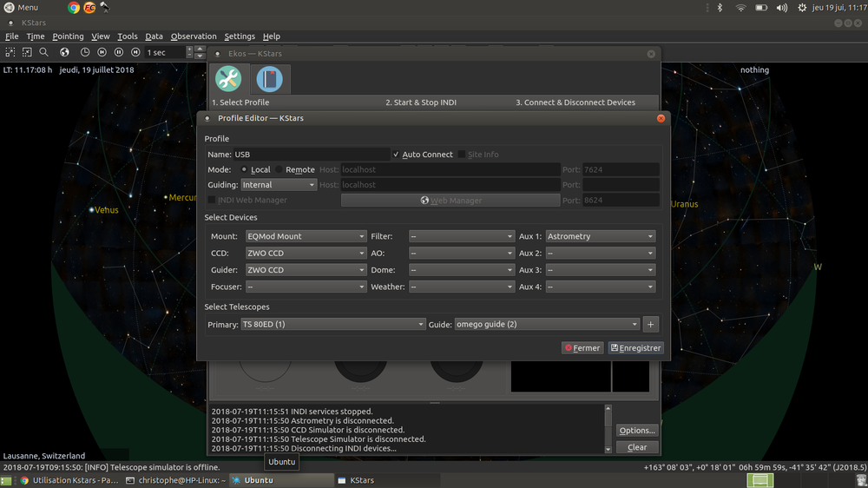Image resolution: width=868 pixels, height=488 pixels.
Task: Expand the Mount device dropdown
Action: 306,236
